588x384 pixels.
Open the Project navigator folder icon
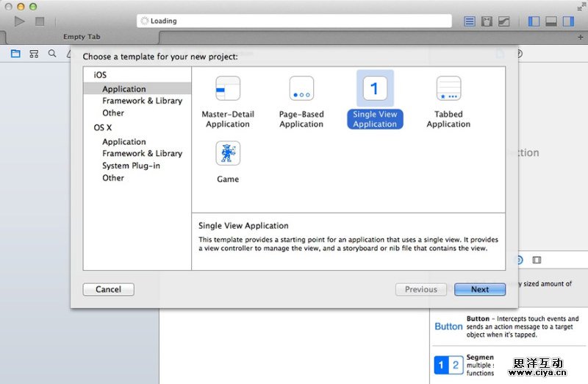[x=15, y=54]
